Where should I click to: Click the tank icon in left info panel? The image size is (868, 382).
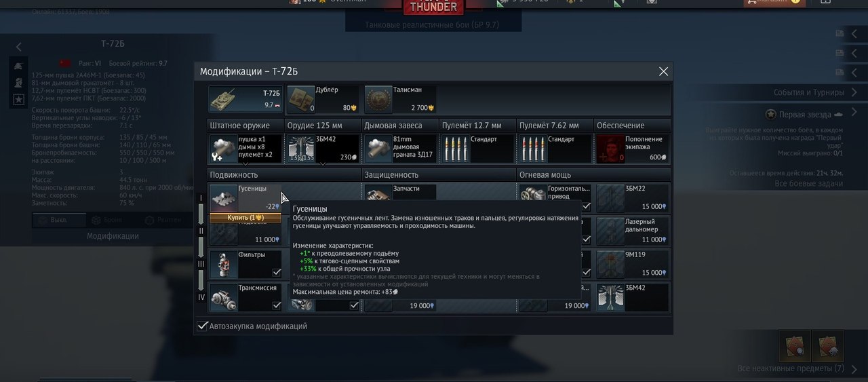tap(19, 66)
